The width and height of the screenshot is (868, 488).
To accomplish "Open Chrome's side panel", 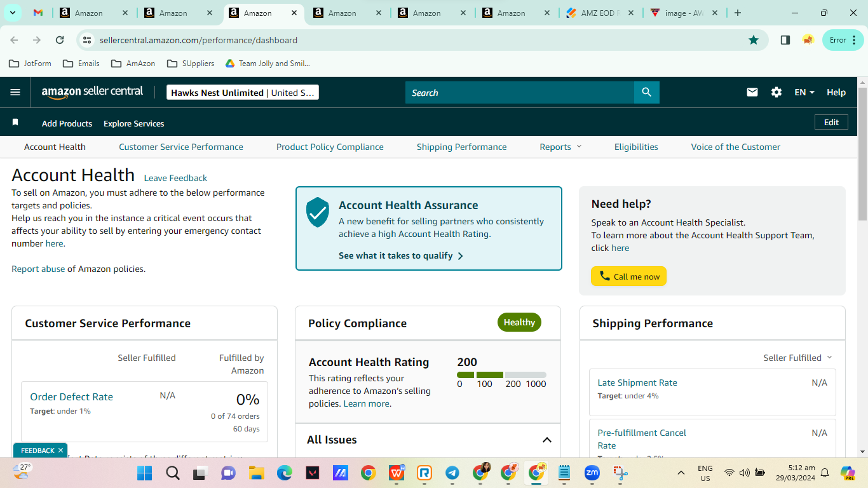I will 785,40.
